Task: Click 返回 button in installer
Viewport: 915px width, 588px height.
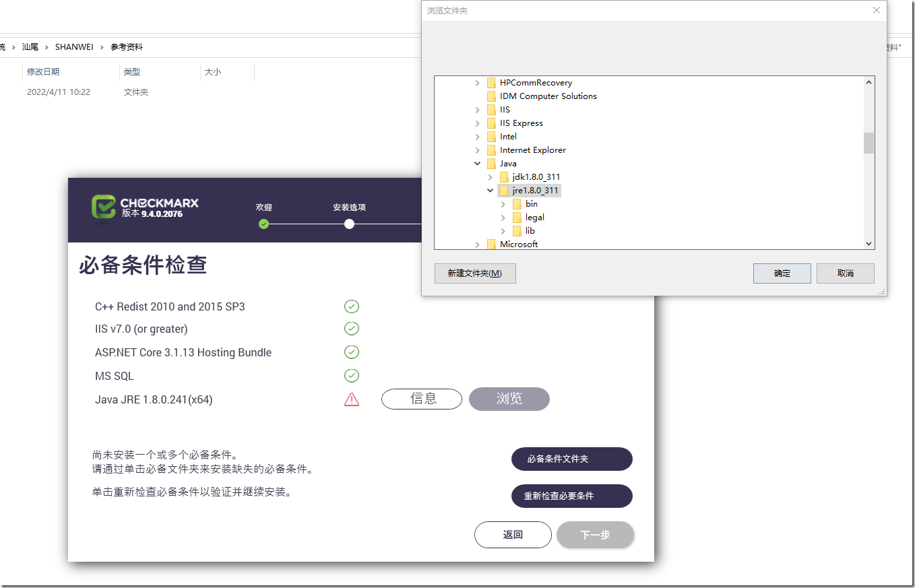Action: [513, 535]
